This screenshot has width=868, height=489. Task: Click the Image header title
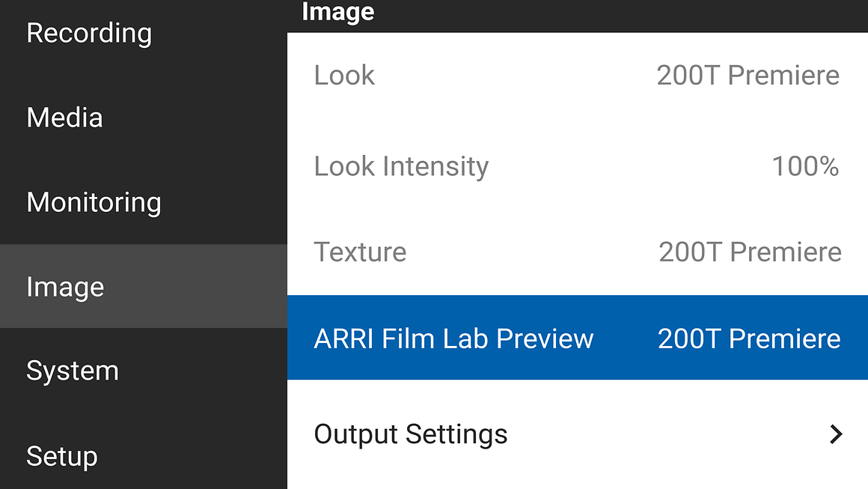[337, 12]
